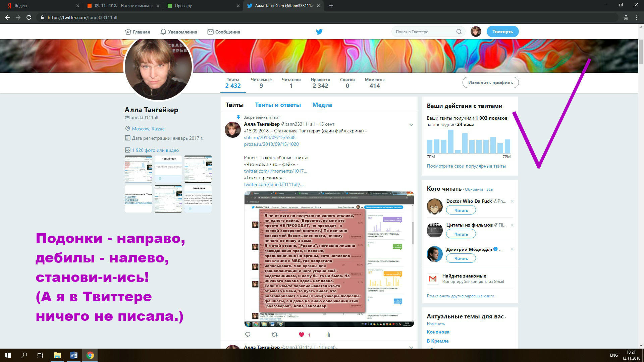Follow Цитаты из фильмов via Читать

click(461, 234)
